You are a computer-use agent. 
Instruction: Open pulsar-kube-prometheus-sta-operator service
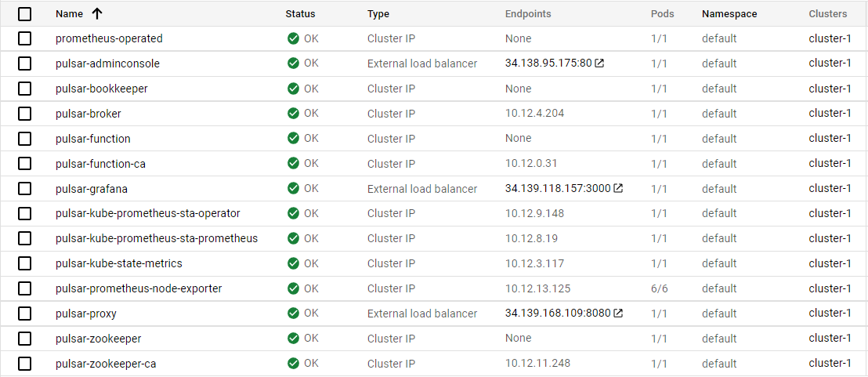click(x=147, y=213)
